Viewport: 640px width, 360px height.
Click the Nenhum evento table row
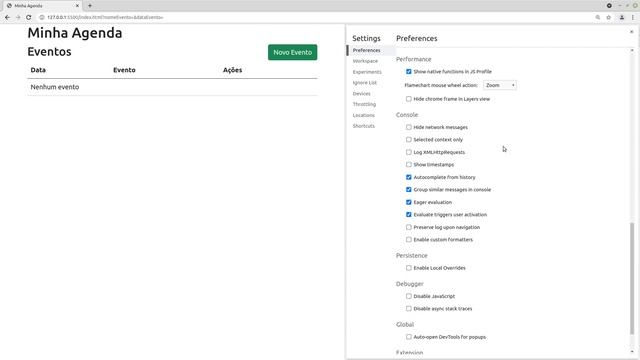[x=172, y=87]
